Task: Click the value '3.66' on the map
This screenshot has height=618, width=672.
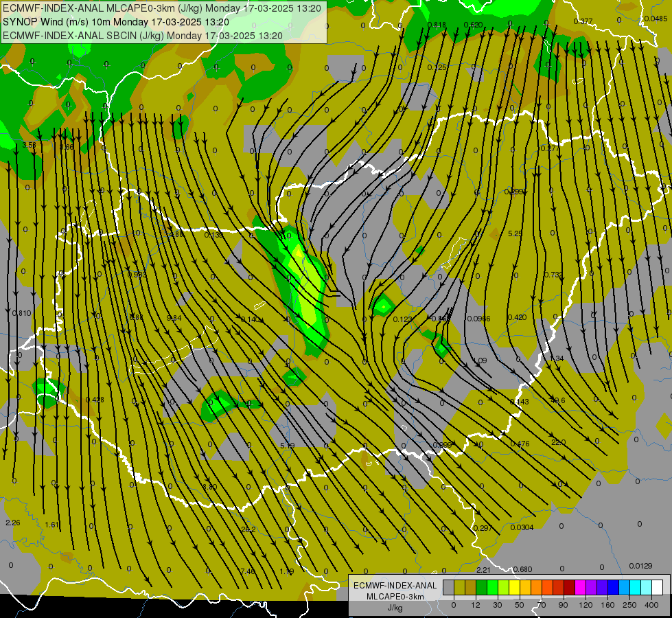Action: click(x=67, y=147)
